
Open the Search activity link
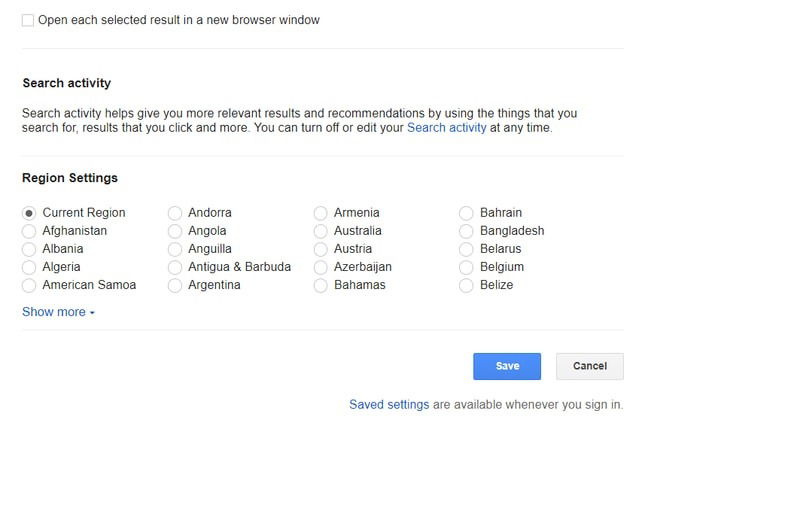click(446, 128)
